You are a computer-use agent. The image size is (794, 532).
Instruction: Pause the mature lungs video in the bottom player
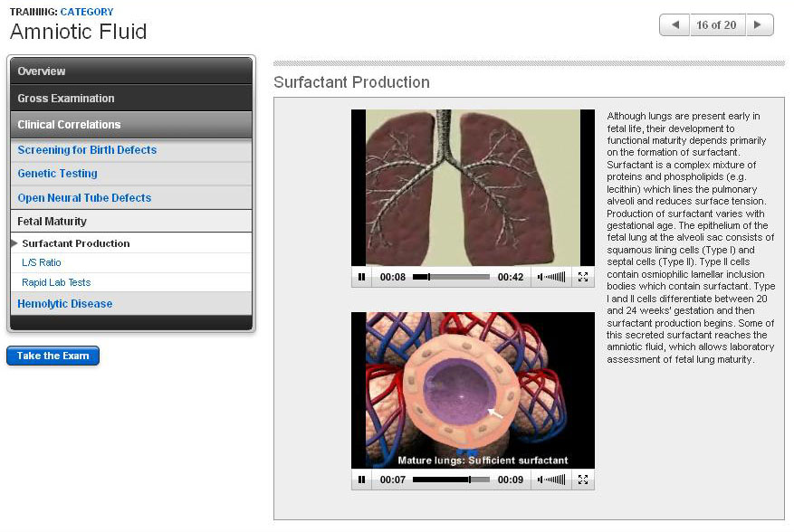click(x=361, y=480)
